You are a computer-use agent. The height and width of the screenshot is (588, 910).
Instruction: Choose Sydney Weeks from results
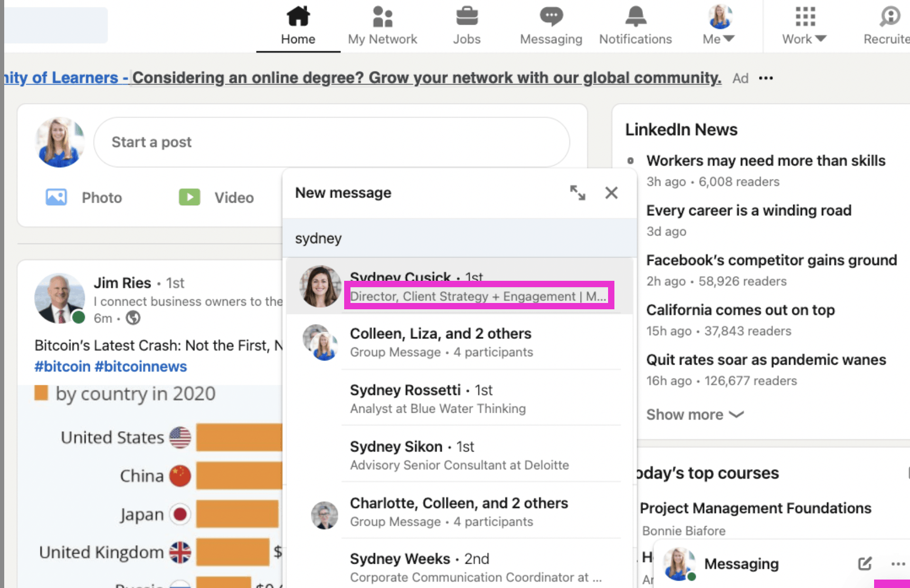(459, 567)
